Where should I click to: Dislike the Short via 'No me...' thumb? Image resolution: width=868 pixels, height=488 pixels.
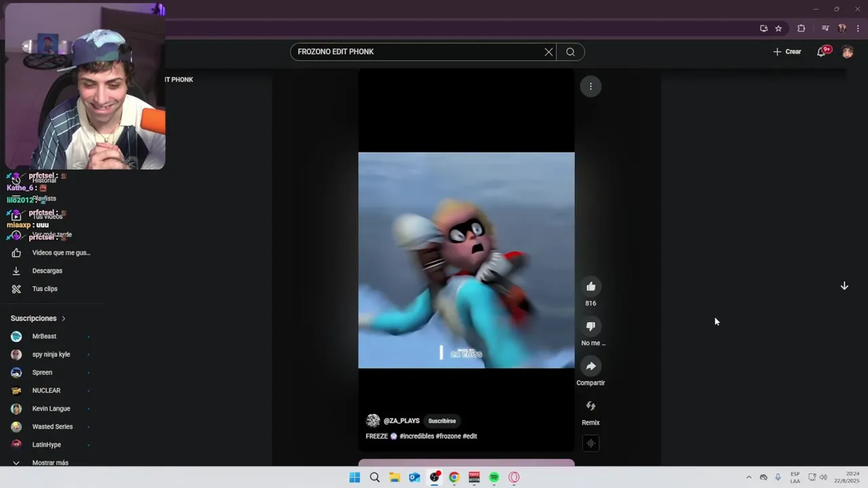(591, 327)
